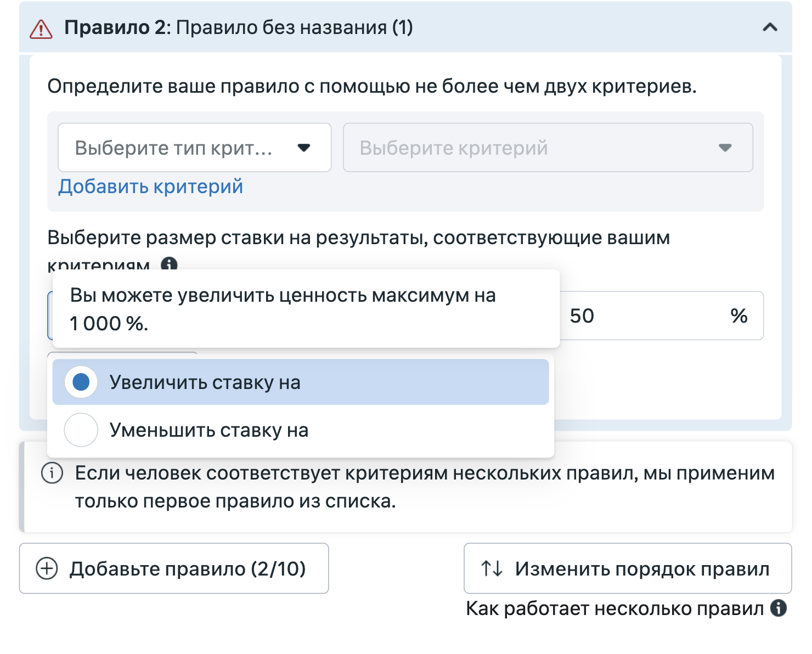
Task: Click info icon after Как работает несколько правил
Action: tap(779, 608)
